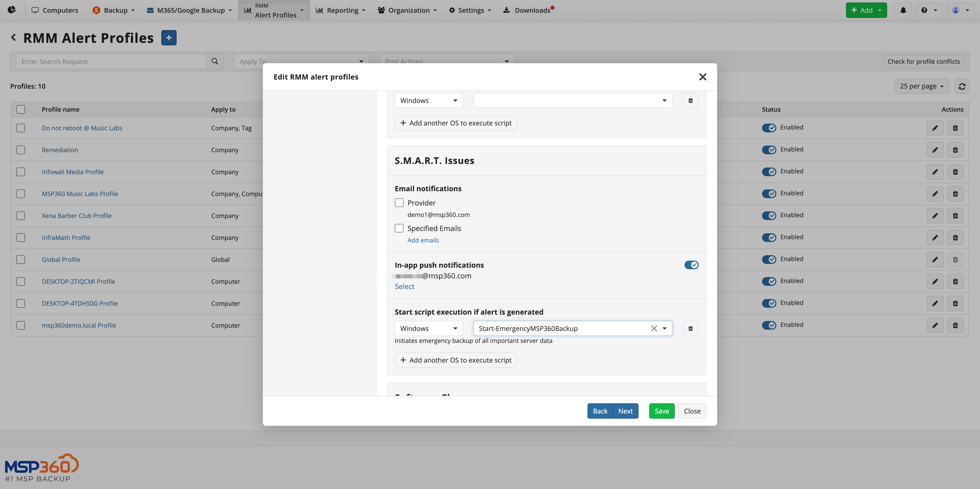Delete the Remediation profile

coord(955,150)
